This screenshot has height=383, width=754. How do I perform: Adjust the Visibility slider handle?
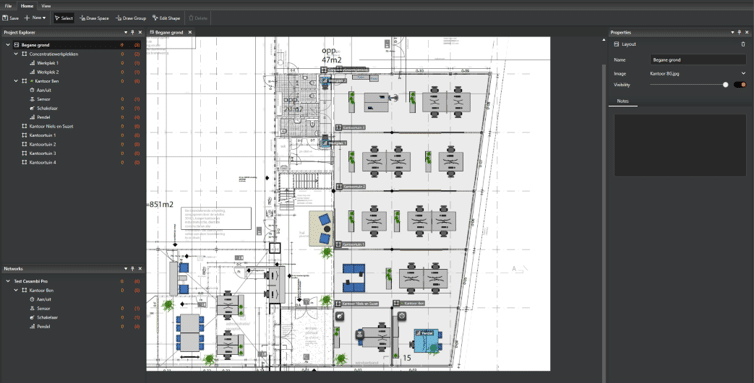(x=725, y=85)
